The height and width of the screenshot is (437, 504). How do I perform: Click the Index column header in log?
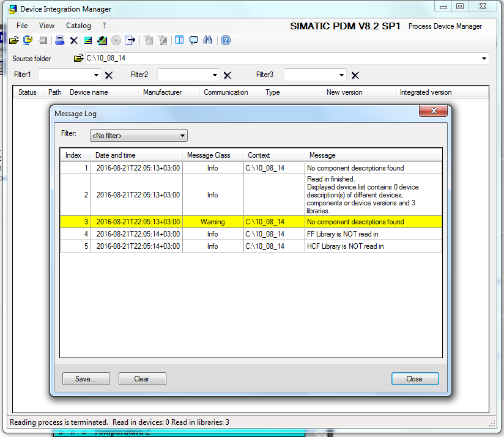point(75,155)
